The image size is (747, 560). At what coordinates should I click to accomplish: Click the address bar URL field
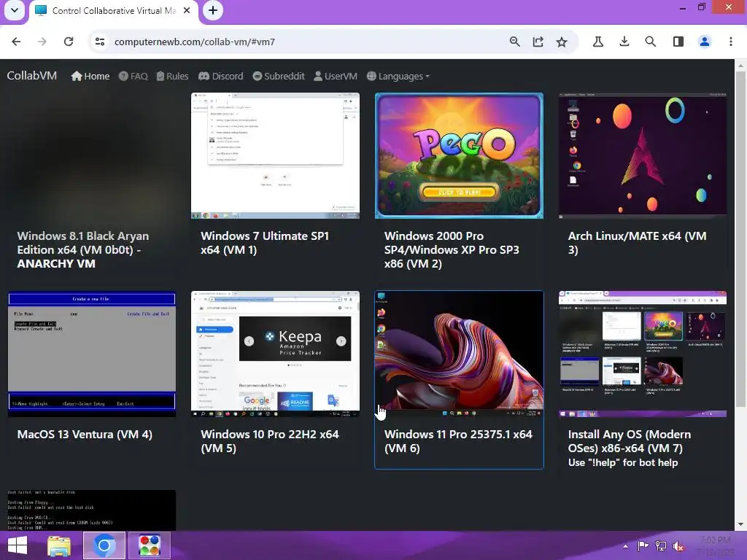point(305,42)
